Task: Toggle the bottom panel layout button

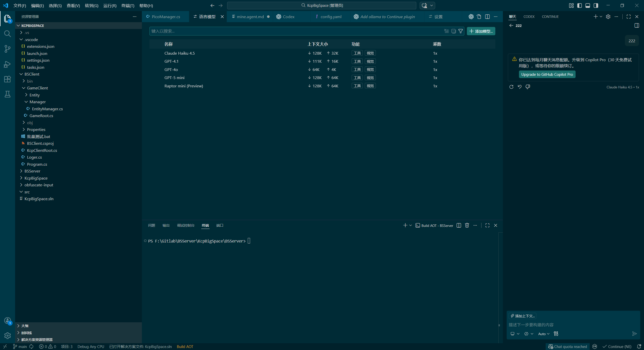Action: pos(588,6)
